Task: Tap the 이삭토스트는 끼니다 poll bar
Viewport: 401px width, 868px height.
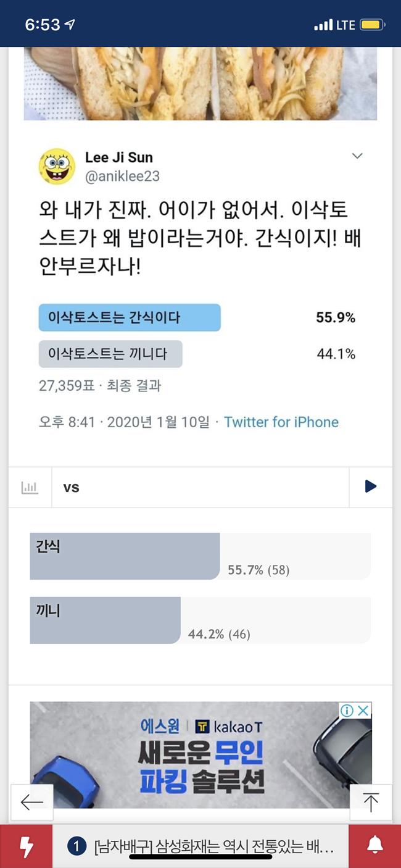Action: tap(110, 354)
